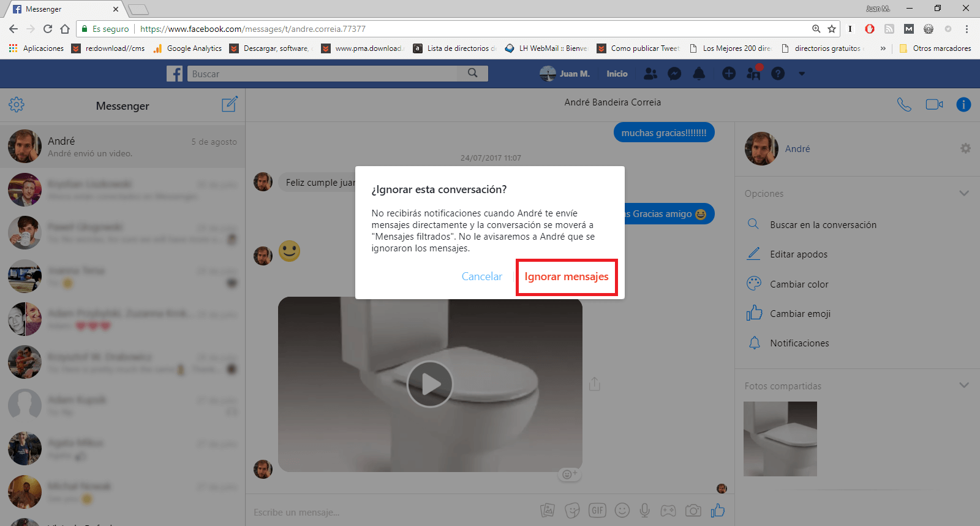Click the Opera extension icon
The width and height of the screenshot is (980, 526).
click(870, 29)
